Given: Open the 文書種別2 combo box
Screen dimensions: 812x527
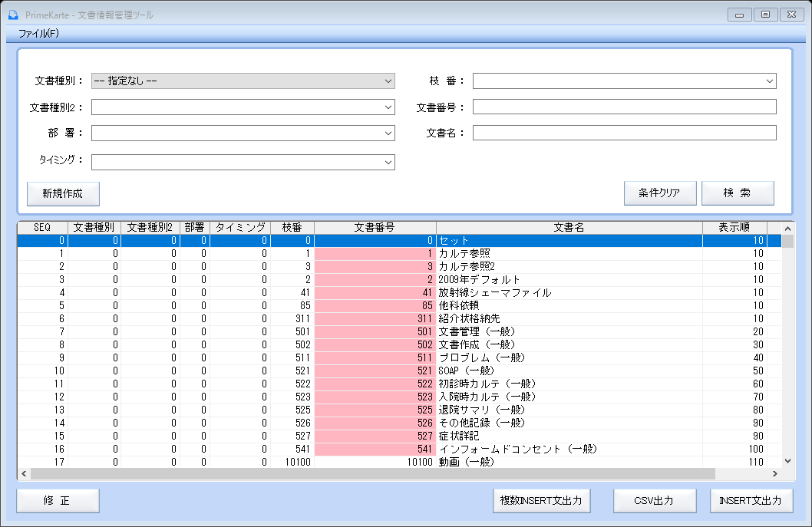Looking at the screenshot, I should pyautogui.click(x=243, y=107).
